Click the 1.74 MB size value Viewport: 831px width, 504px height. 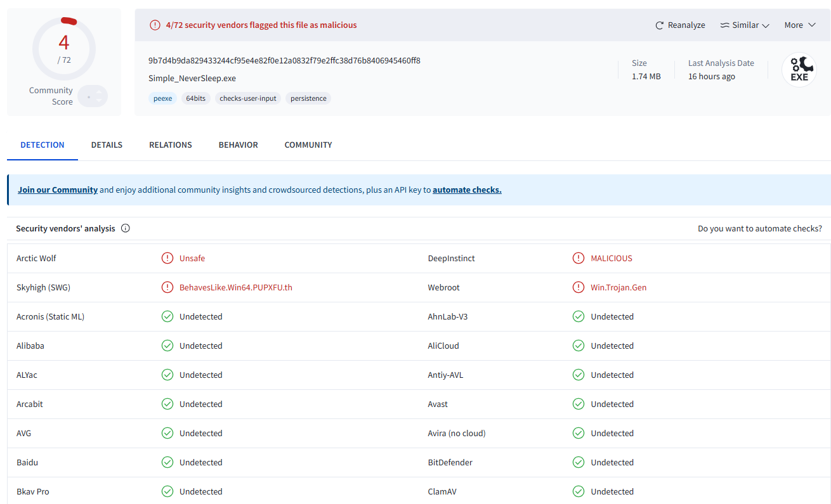(646, 76)
